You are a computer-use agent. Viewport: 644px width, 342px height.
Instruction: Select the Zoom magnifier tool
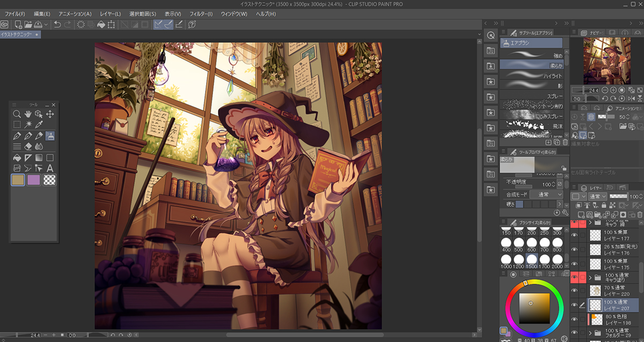pos(17,114)
